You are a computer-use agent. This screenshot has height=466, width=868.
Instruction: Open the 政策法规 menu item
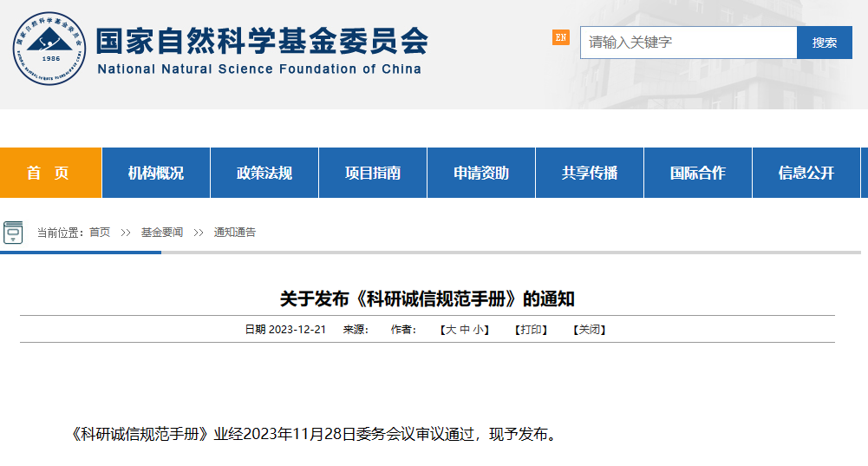264,173
